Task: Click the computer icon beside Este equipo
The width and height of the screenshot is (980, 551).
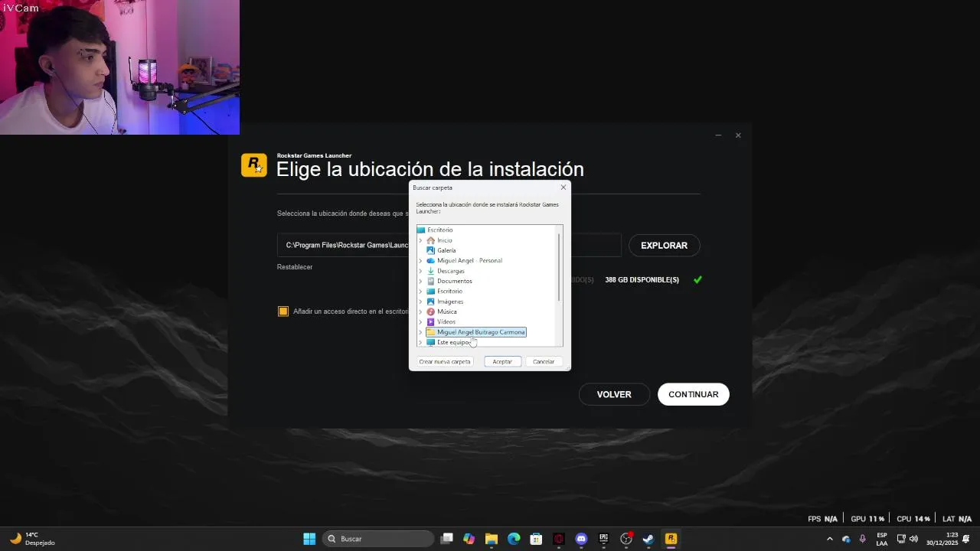Action: point(430,342)
